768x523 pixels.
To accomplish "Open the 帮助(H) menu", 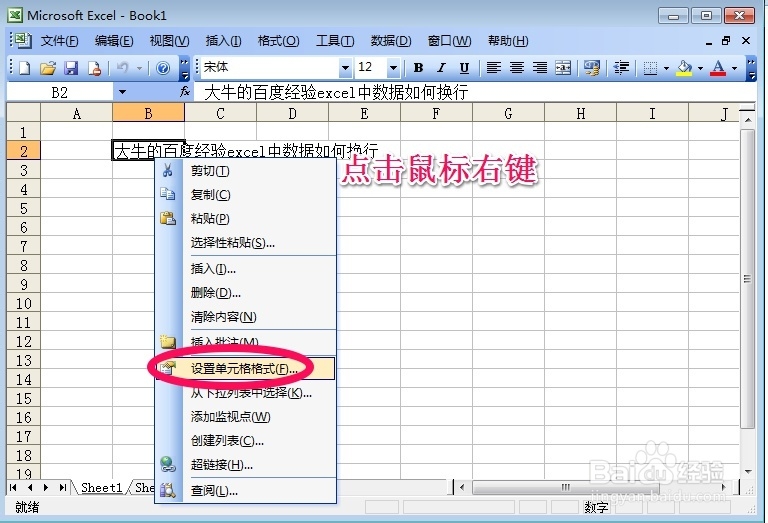I will tap(508, 41).
